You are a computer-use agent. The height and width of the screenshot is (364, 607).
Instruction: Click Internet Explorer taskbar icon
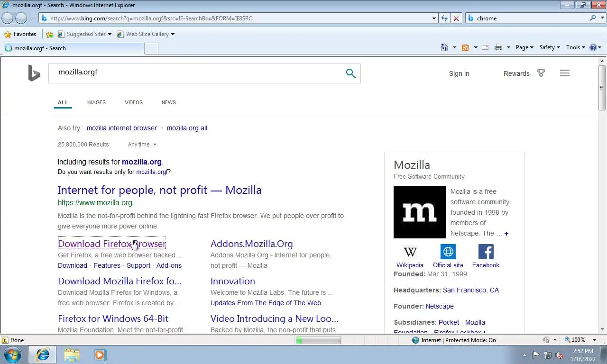43,355
